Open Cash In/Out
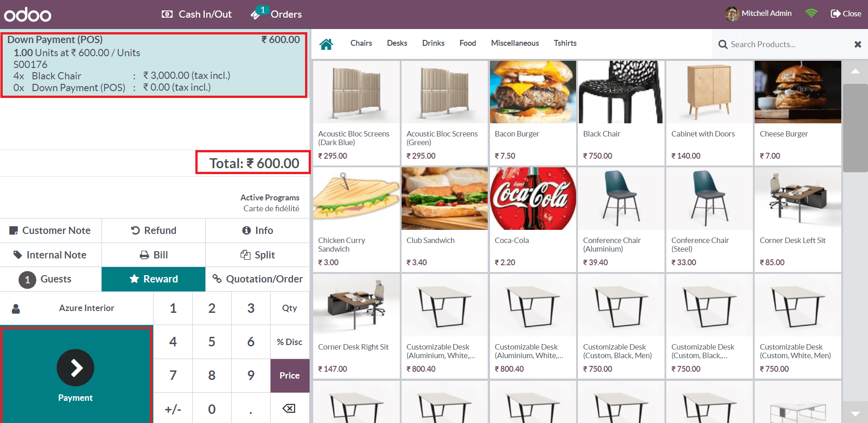This screenshot has height=423, width=868. point(197,14)
